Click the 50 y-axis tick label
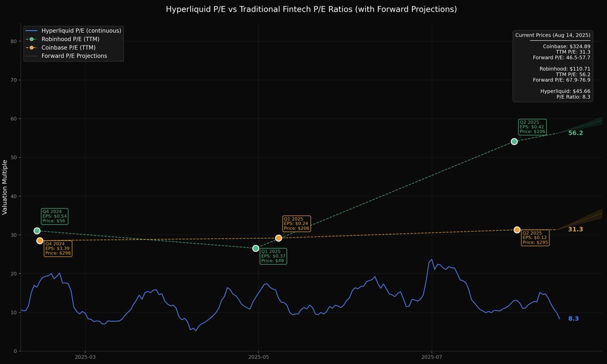This screenshot has width=607, height=364. (x=14, y=157)
